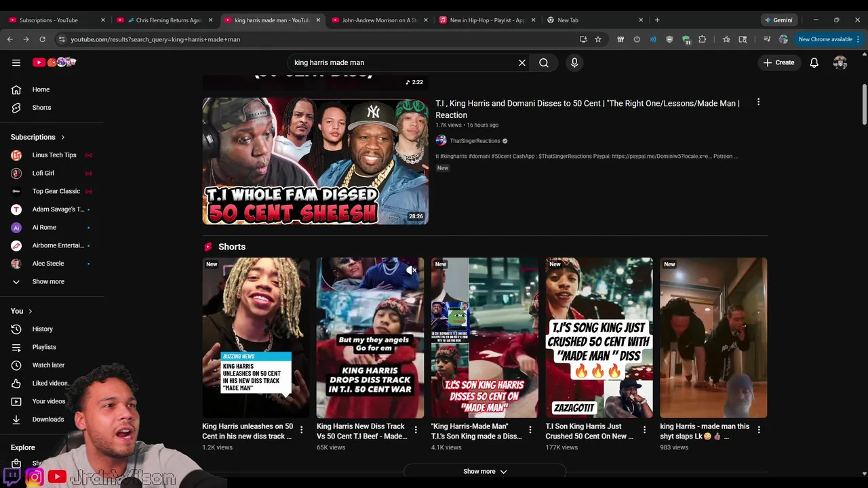Open Gemini button in title bar
The image size is (868, 488).
tap(778, 20)
